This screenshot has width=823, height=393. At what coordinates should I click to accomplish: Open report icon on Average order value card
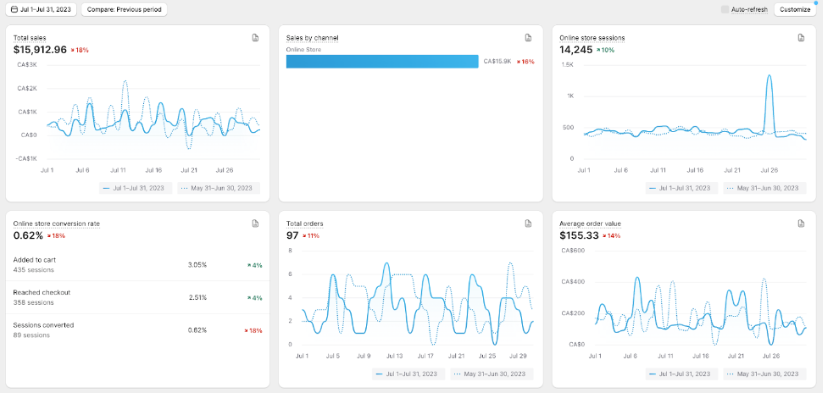pos(801,224)
